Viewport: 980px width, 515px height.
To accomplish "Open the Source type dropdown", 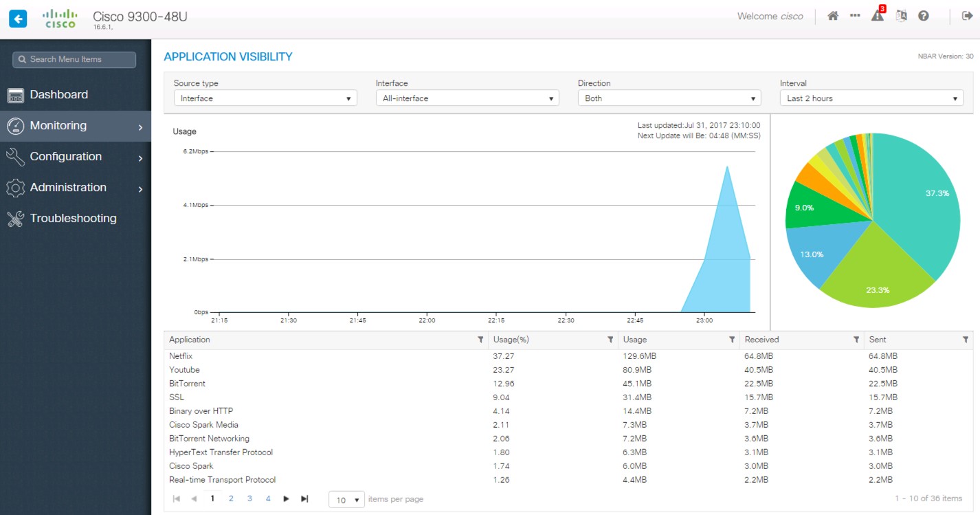I will [265, 98].
